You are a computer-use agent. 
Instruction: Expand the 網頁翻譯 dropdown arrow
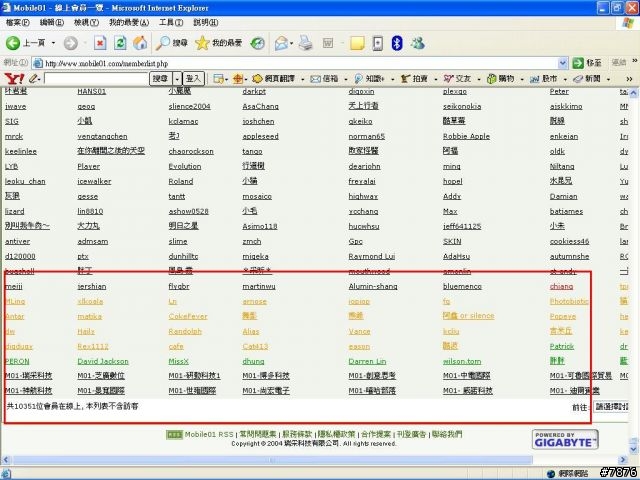[x=302, y=79]
